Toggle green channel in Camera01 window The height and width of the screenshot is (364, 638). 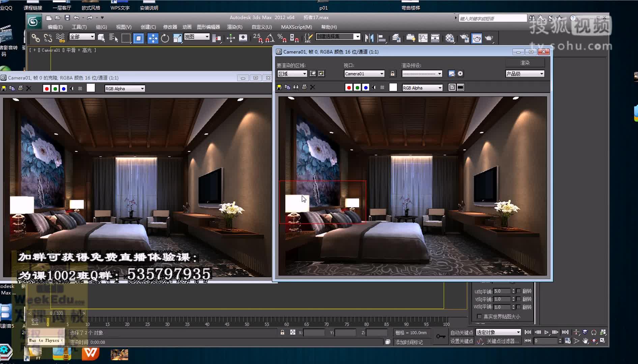(357, 88)
